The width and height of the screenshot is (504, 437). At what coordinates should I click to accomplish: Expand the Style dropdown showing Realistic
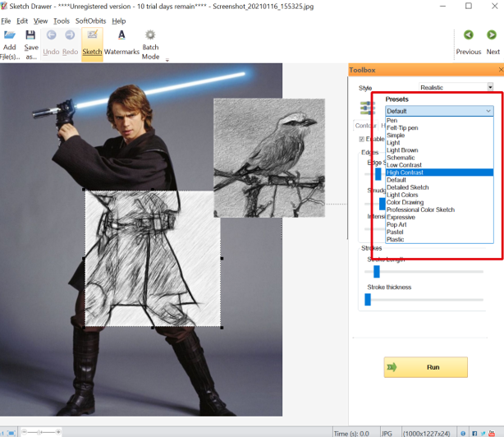tap(490, 87)
